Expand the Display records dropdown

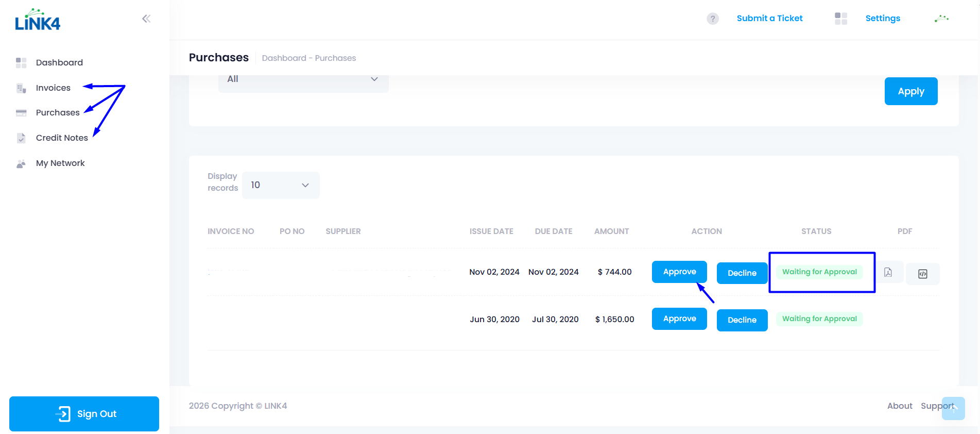pyautogui.click(x=281, y=185)
